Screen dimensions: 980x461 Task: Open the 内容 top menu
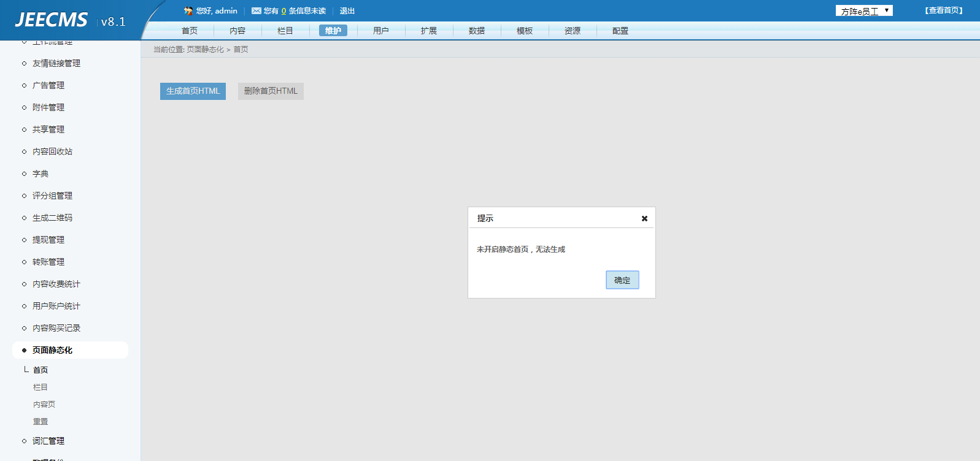click(x=237, y=31)
